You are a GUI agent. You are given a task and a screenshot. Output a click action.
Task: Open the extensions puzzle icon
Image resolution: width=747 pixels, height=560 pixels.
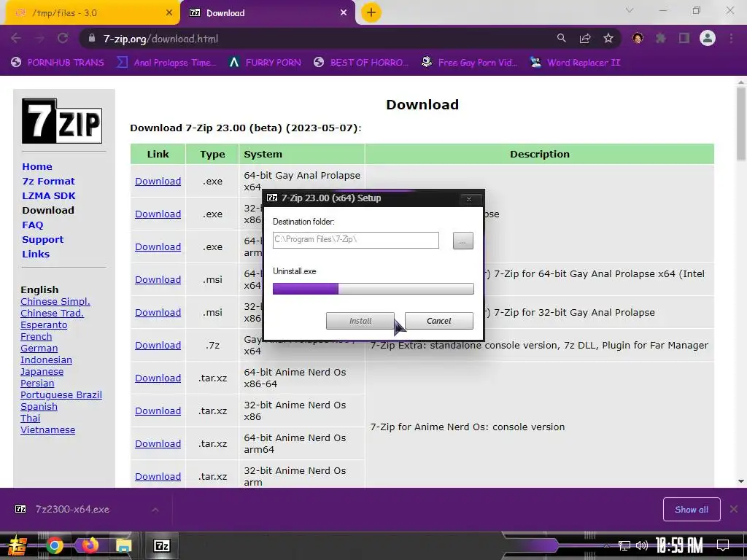[661, 39]
